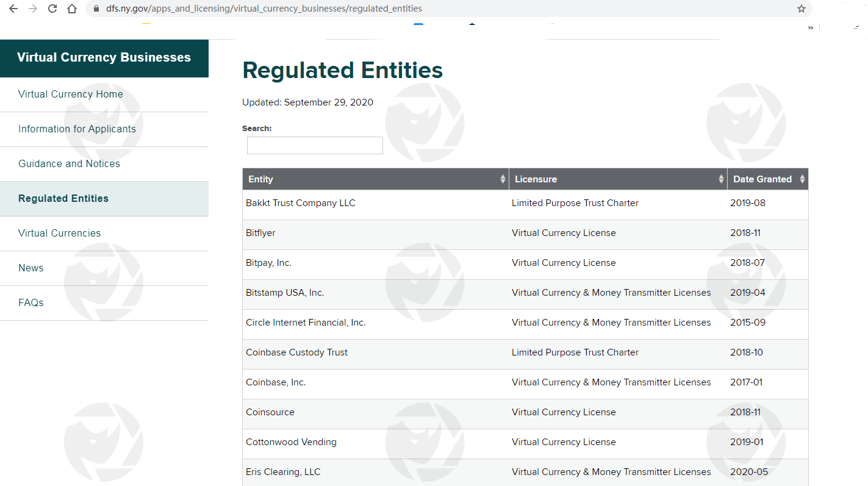Click the Bakkt Trust Company LLC row
Image resolution: width=868 pixels, height=486 pixels.
click(x=300, y=203)
